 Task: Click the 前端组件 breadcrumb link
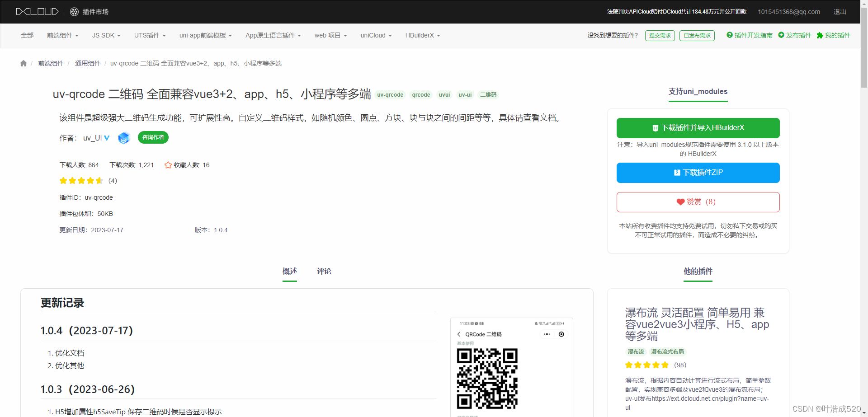click(51, 63)
